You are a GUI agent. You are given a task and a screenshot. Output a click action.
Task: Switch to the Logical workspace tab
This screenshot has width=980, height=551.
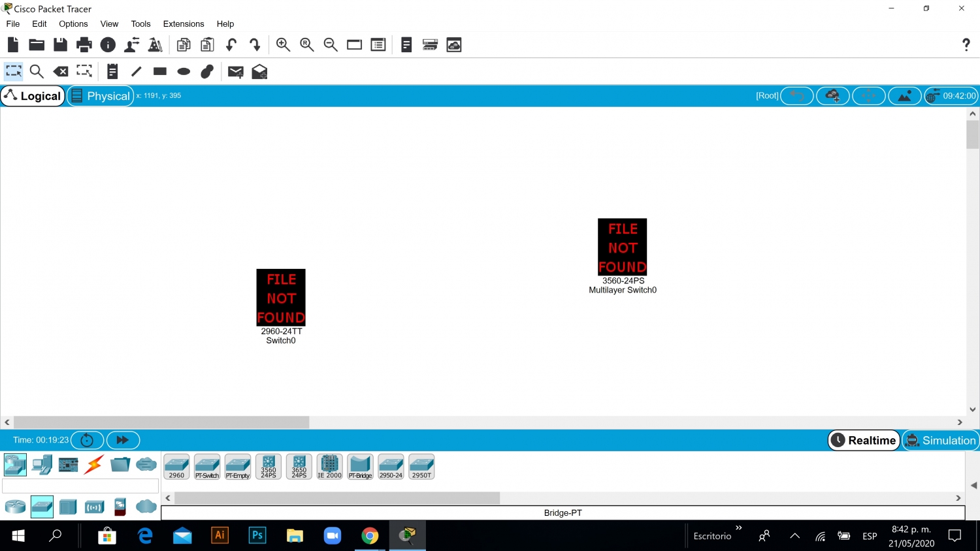(33, 96)
